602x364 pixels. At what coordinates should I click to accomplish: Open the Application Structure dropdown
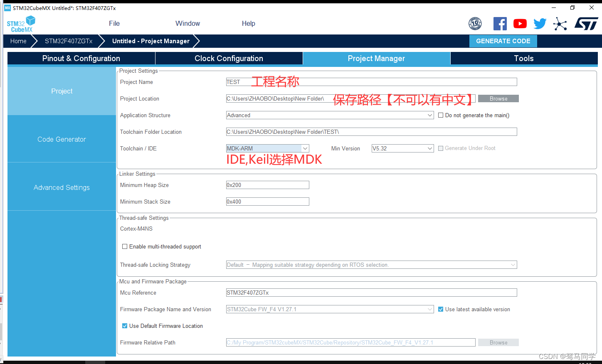330,115
